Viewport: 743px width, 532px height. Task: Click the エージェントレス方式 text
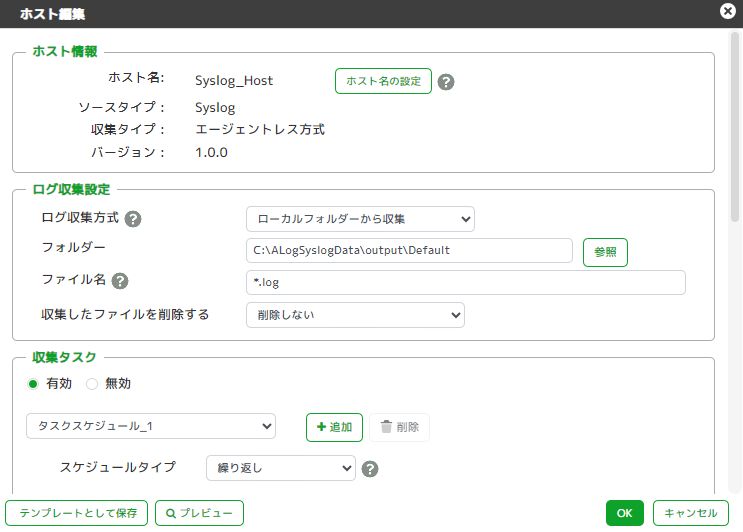260,129
